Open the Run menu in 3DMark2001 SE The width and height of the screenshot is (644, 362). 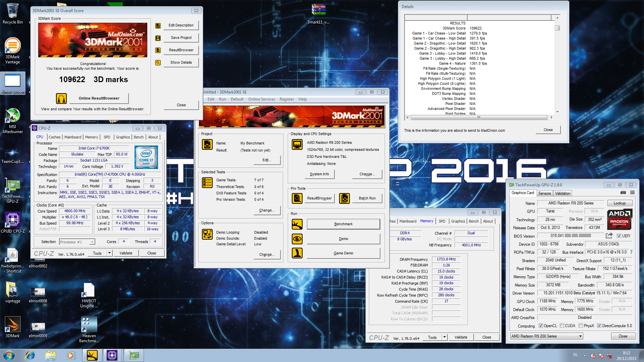coord(222,99)
